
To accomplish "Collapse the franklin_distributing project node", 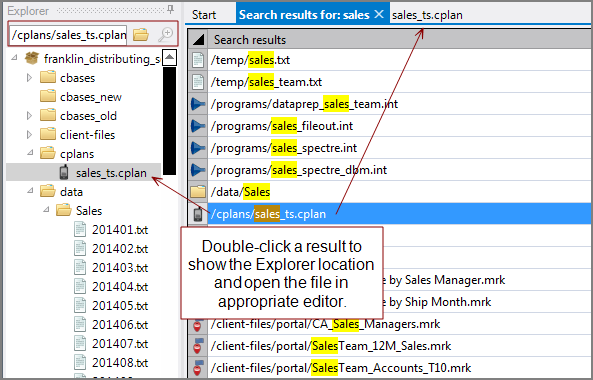I will point(15,58).
